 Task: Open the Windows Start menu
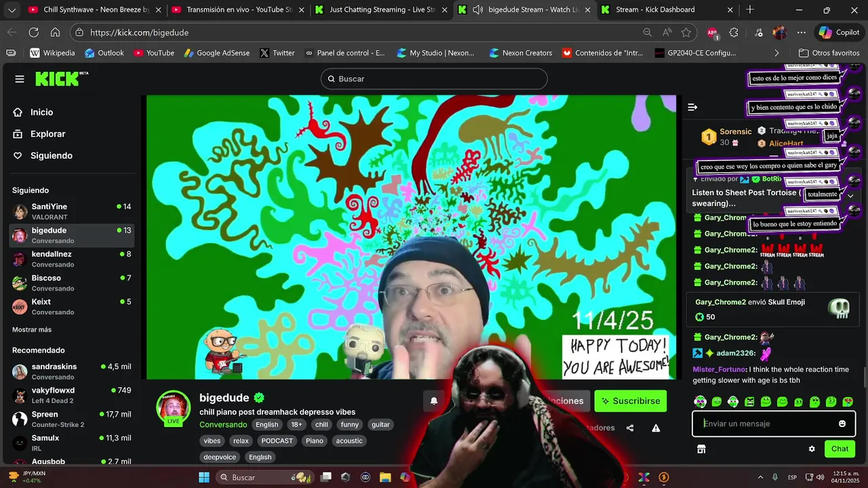coord(203,477)
